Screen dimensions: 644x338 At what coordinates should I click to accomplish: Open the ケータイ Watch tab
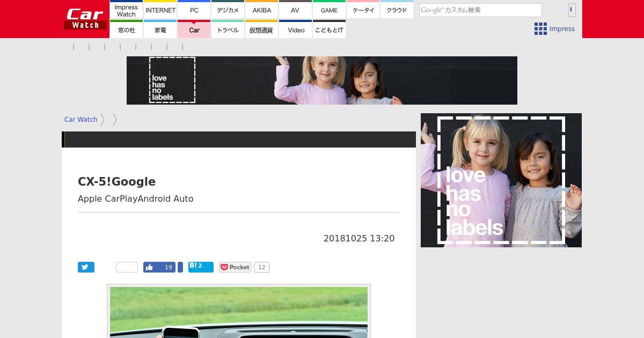(x=363, y=10)
